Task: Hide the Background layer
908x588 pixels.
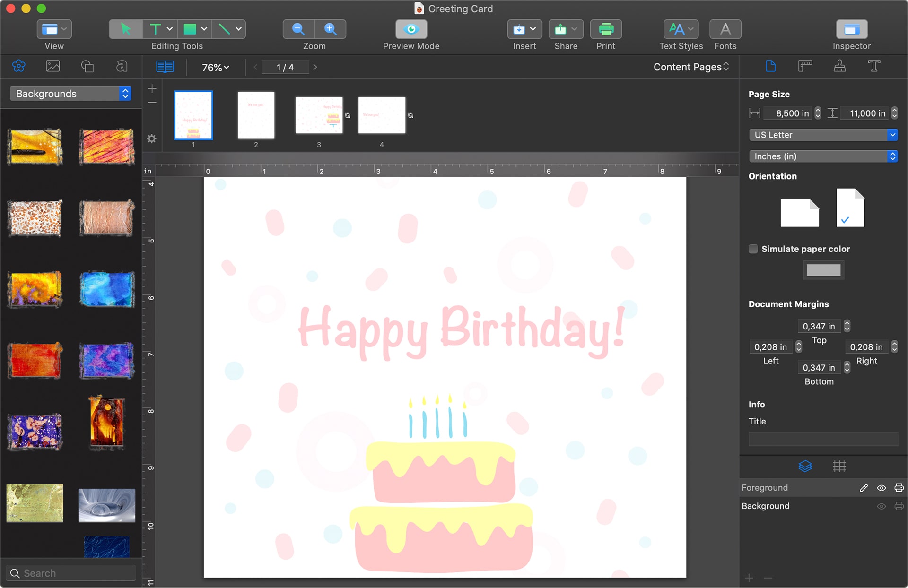Action: click(881, 506)
